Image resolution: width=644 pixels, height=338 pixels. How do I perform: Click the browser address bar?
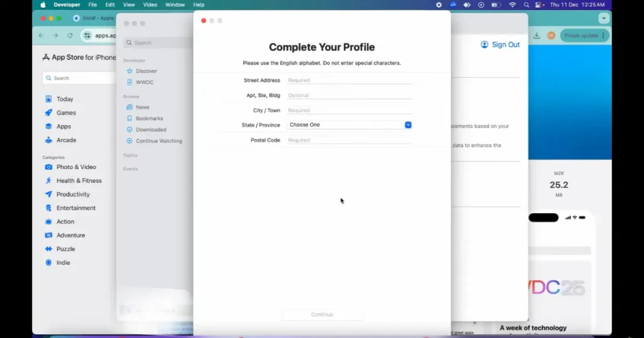[100, 36]
